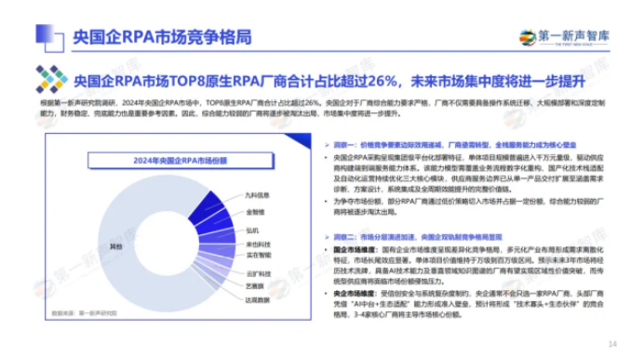Click the colorful diamond pattern icon
Viewport: 644px width, 356px height.
51,79
